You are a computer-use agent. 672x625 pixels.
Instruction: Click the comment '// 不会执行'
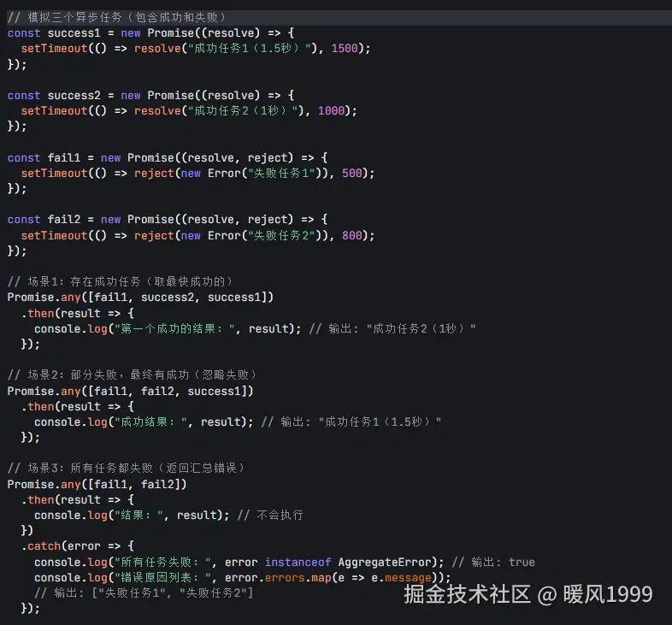point(270,515)
